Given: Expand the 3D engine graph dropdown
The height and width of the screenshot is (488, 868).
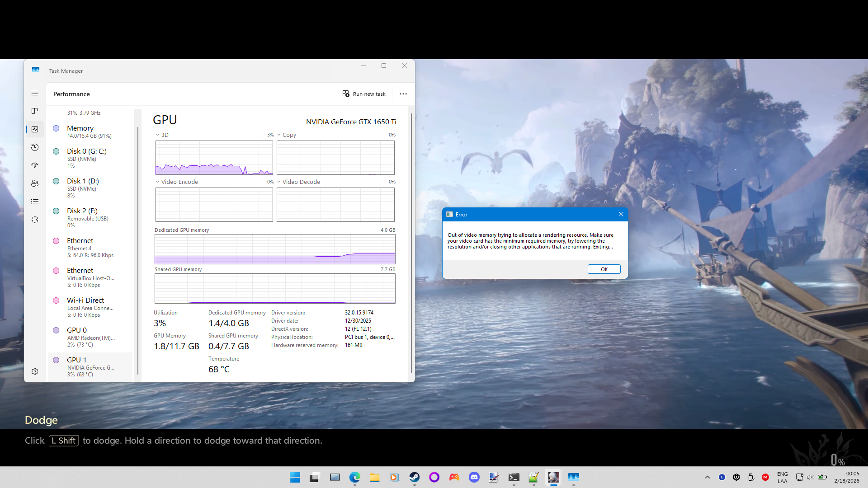Looking at the screenshot, I should pyautogui.click(x=158, y=135).
